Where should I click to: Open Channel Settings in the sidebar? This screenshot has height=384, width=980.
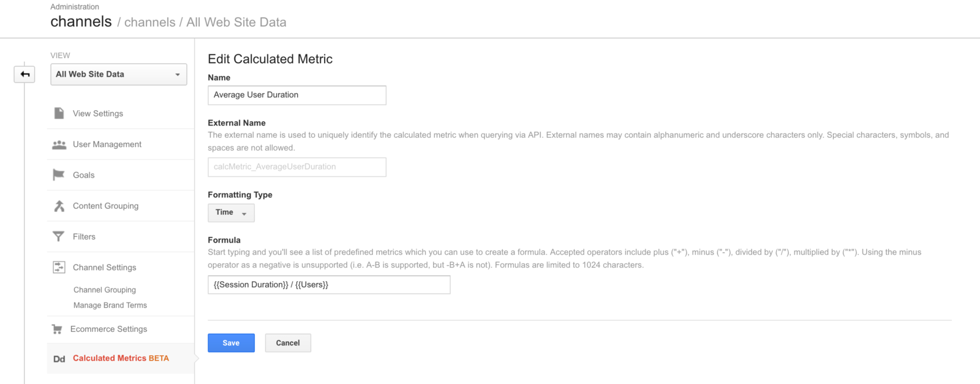[105, 268]
